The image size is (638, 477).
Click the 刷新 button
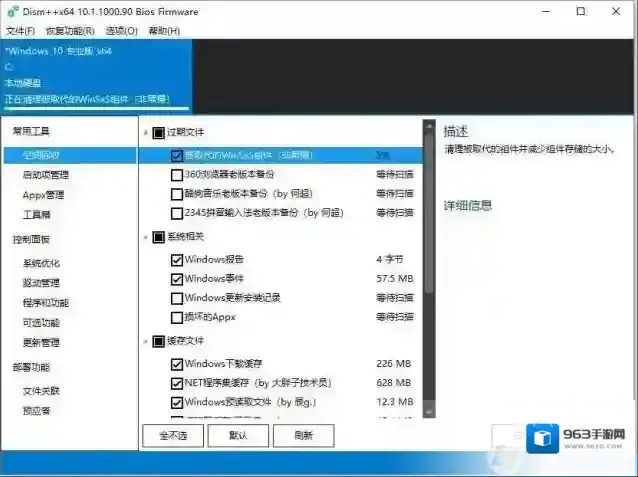point(303,436)
